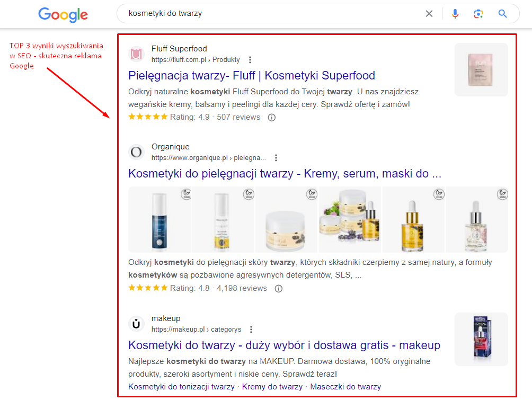Click 'Rating: 4.9' text of Fluff result
Image resolution: width=532 pixels, height=409 pixels.
pos(190,117)
